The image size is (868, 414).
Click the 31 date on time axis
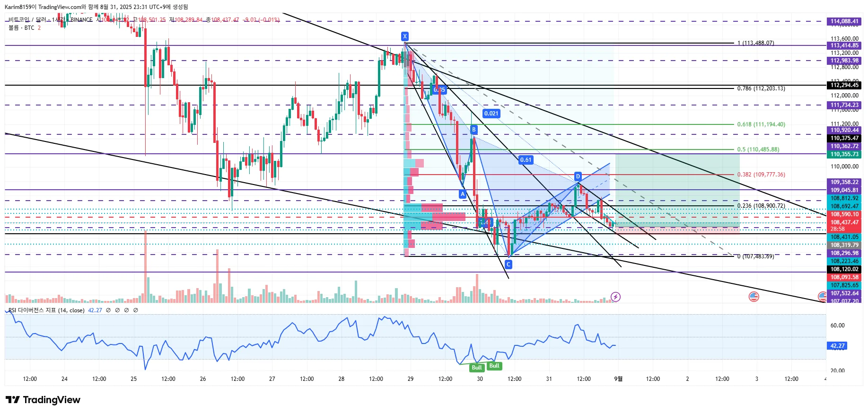tap(549, 379)
